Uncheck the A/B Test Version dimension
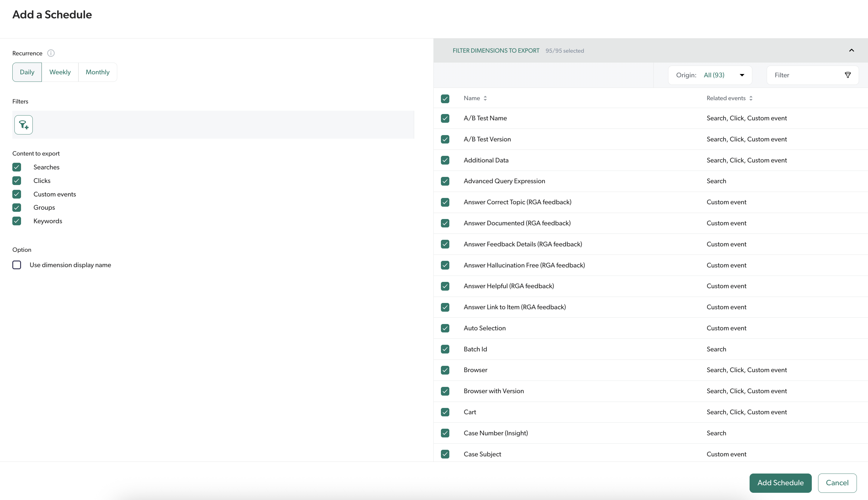The image size is (868, 500). 445,139
